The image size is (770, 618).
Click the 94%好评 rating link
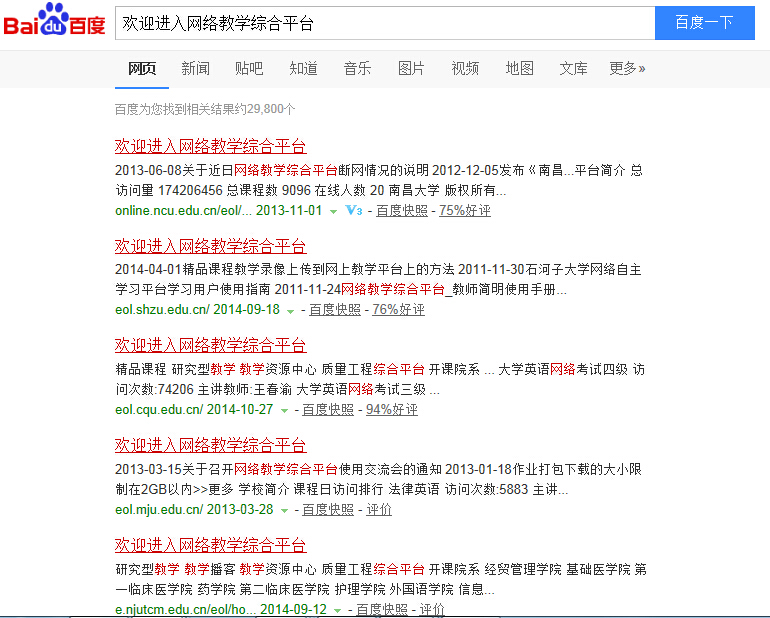tap(392, 410)
